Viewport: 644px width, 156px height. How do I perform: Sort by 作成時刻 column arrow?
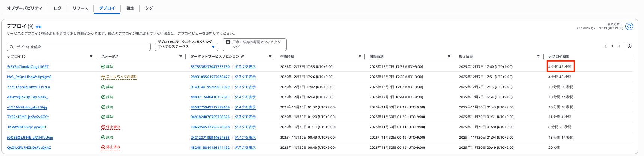[360, 57]
